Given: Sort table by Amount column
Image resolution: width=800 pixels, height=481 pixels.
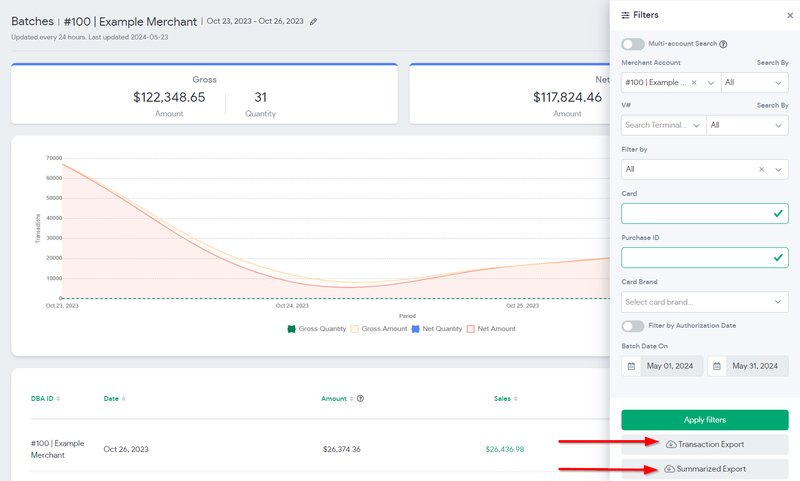Looking at the screenshot, I should [x=337, y=398].
